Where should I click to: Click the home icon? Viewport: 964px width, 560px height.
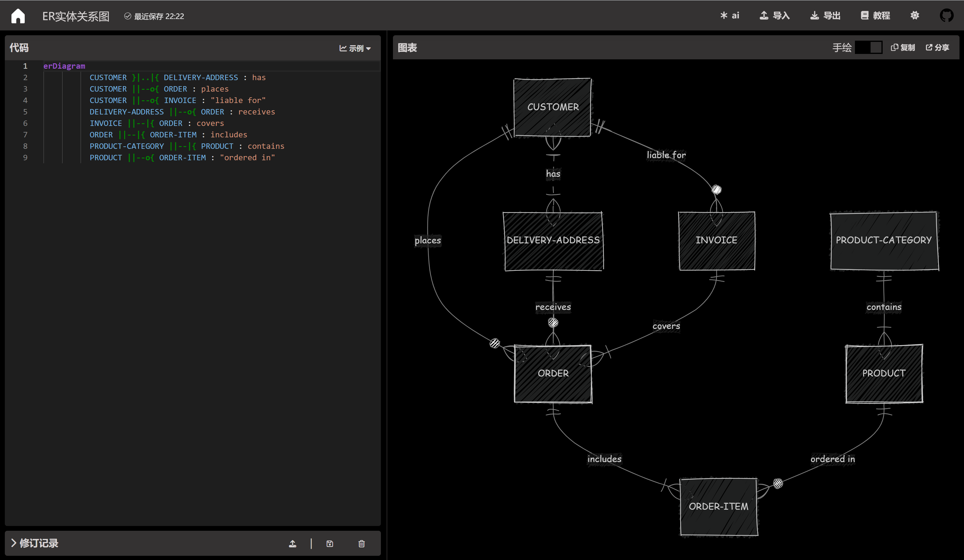tap(18, 16)
